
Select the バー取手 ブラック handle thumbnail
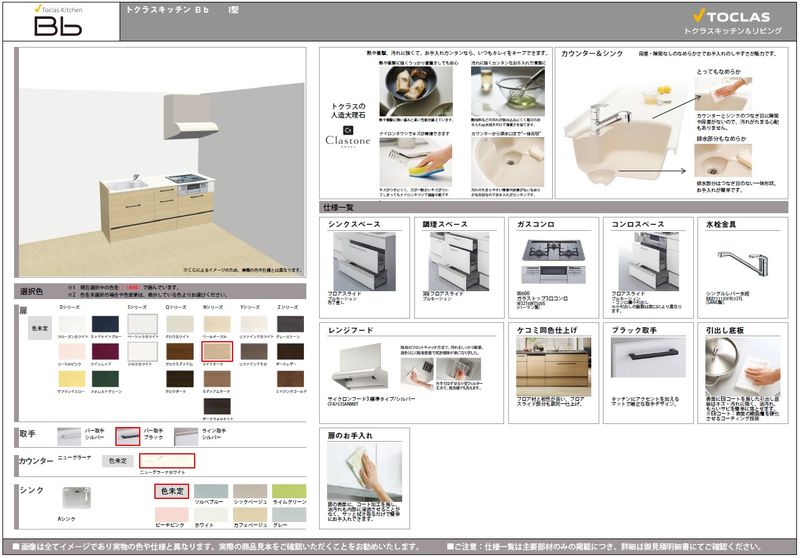(128, 436)
